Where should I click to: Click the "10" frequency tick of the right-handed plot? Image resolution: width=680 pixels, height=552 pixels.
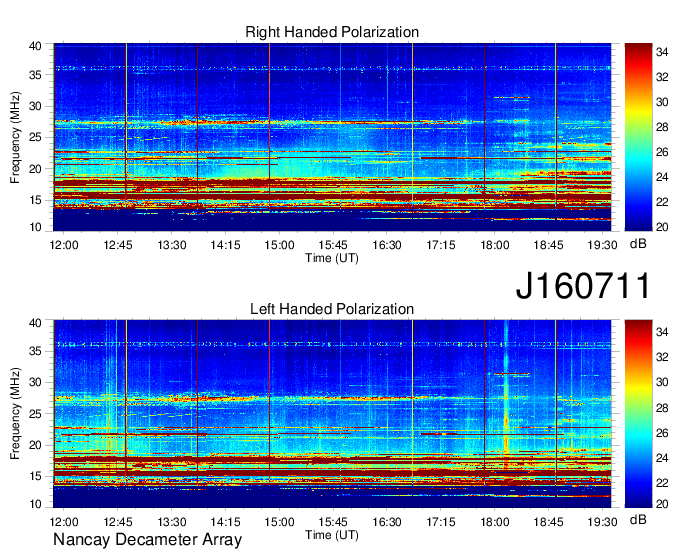(x=36, y=227)
